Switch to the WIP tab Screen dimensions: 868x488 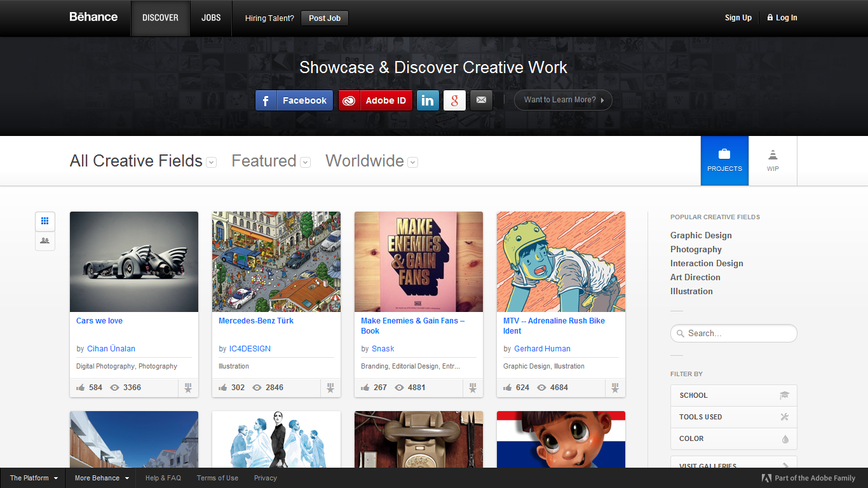coord(773,161)
